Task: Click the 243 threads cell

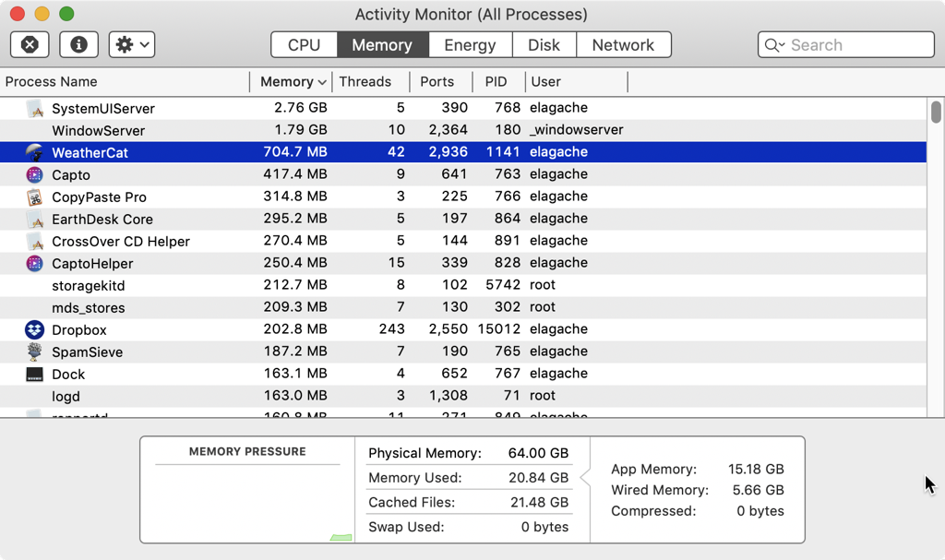Action: pos(391,329)
